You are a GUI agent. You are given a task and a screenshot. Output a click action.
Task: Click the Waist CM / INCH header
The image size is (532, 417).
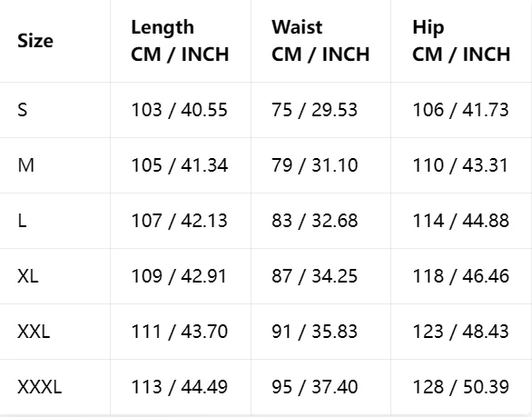pyautogui.click(x=320, y=41)
